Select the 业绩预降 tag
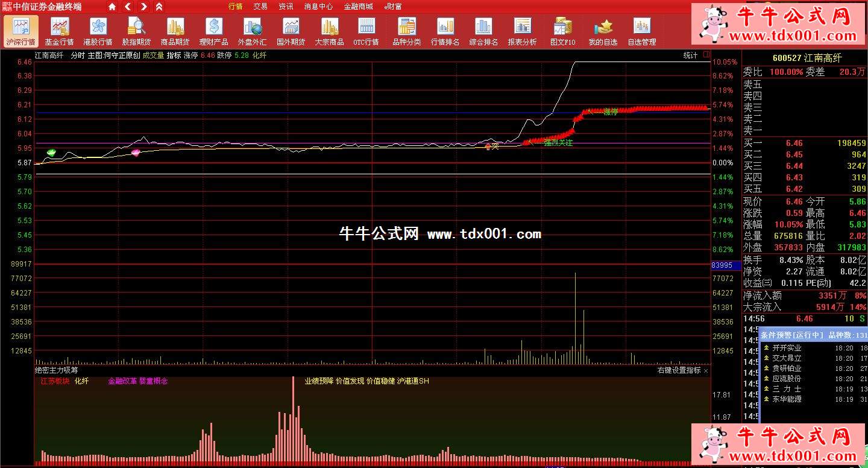Image resolution: width=868 pixels, height=468 pixels. click(x=319, y=381)
